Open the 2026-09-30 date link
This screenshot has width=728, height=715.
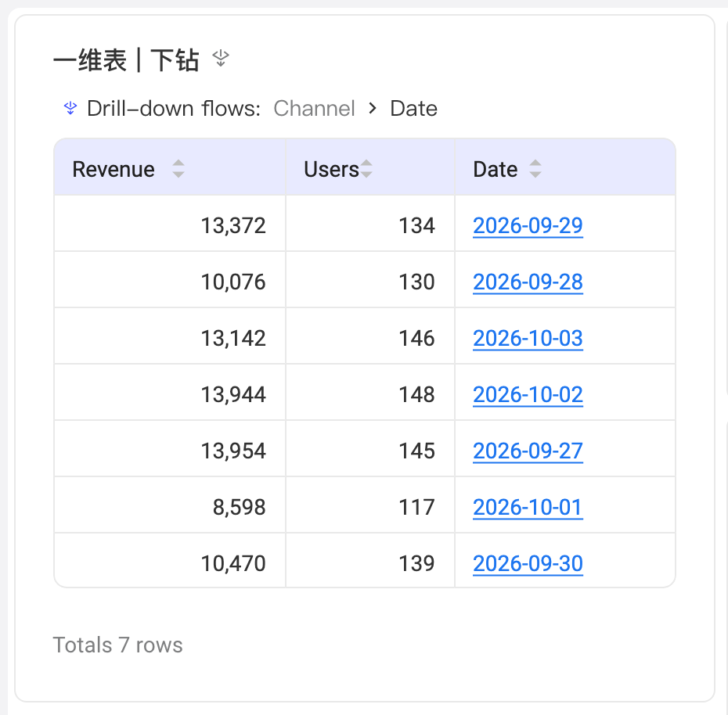(528, 564)
